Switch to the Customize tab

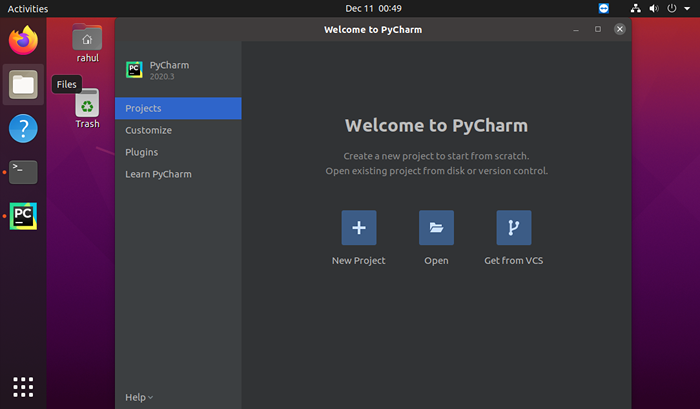tap(148, 130)
